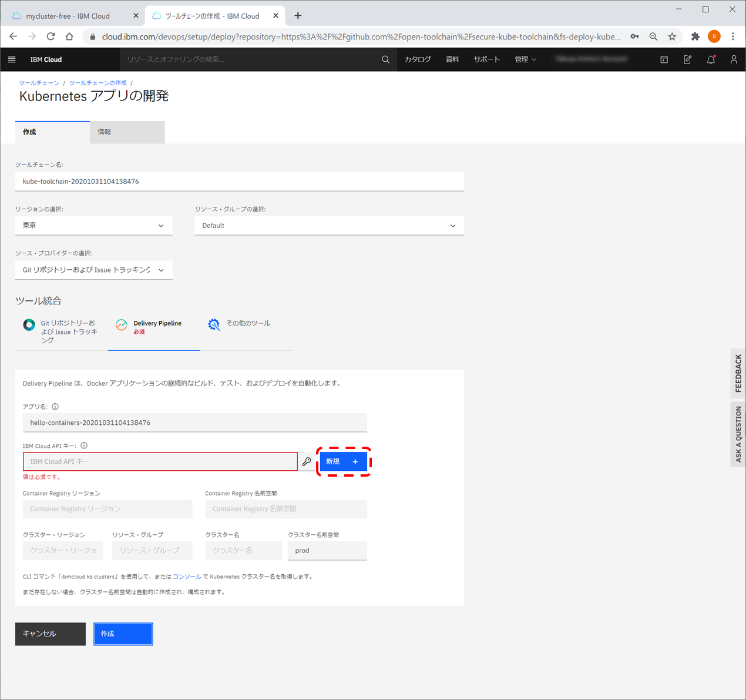Click into the IBM Cloud API キー field
The height and width of the screenshot is (700, 746).
[x=160, y=461]
